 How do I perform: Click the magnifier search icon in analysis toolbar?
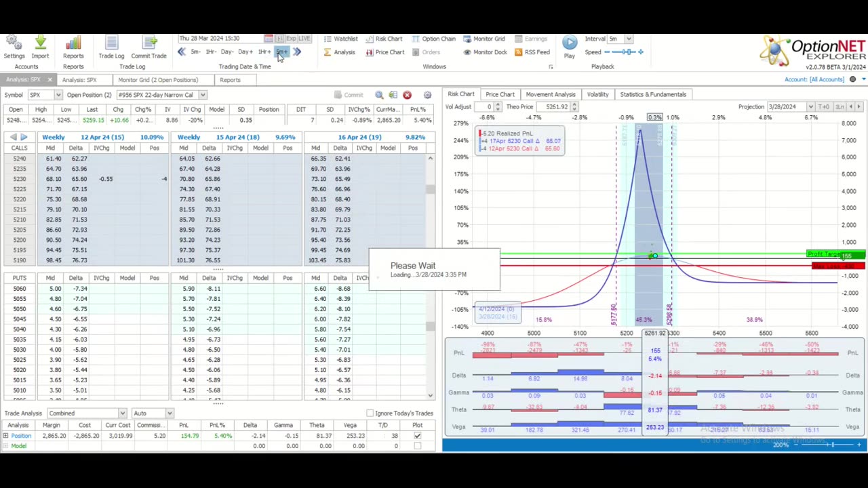tap(379, 95)
